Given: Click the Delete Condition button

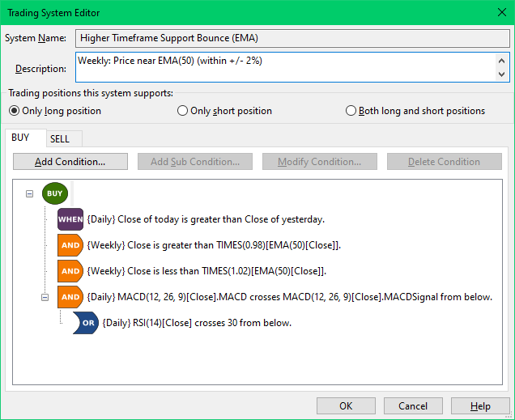Looking at the screenshot, I should (445, 161).
